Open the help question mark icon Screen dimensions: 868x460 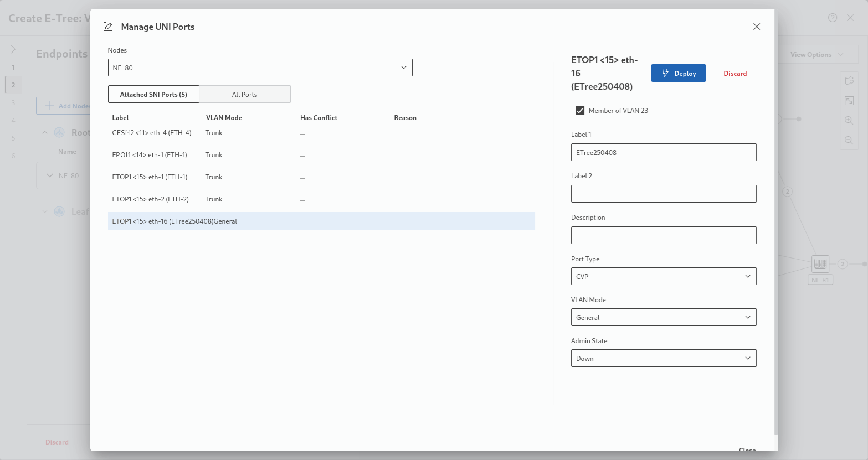(833, 18)
